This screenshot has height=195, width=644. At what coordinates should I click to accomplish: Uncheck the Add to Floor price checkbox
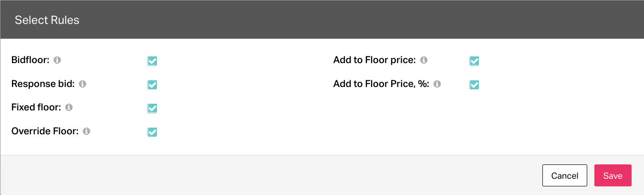[x=474, y=61]
